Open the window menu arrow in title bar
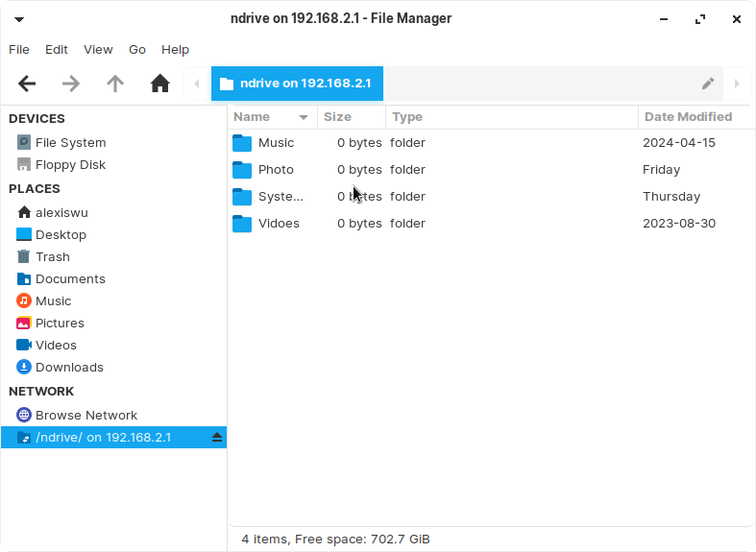 pos(19,20)
